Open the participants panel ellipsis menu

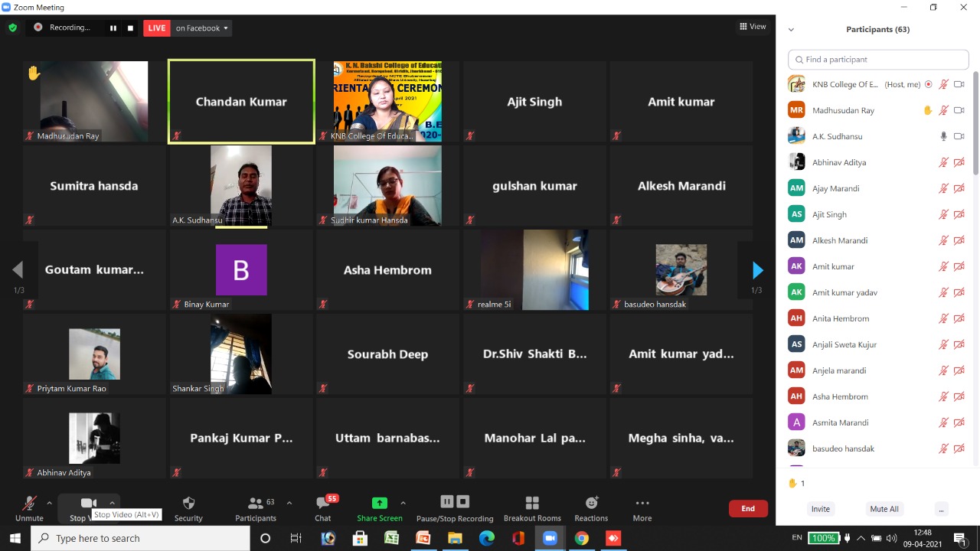(x=942, y=510)
